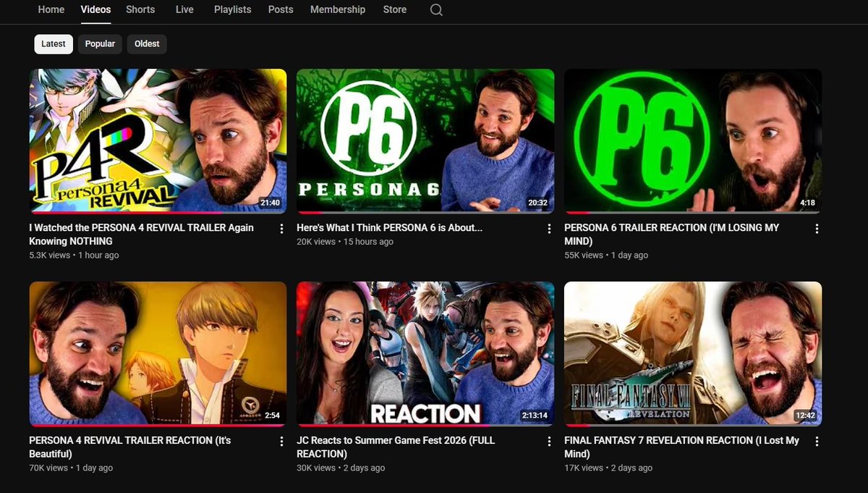
Task: Play the white P6 Persona 6 thumbnail video
Action: click(x=425, y=141)
